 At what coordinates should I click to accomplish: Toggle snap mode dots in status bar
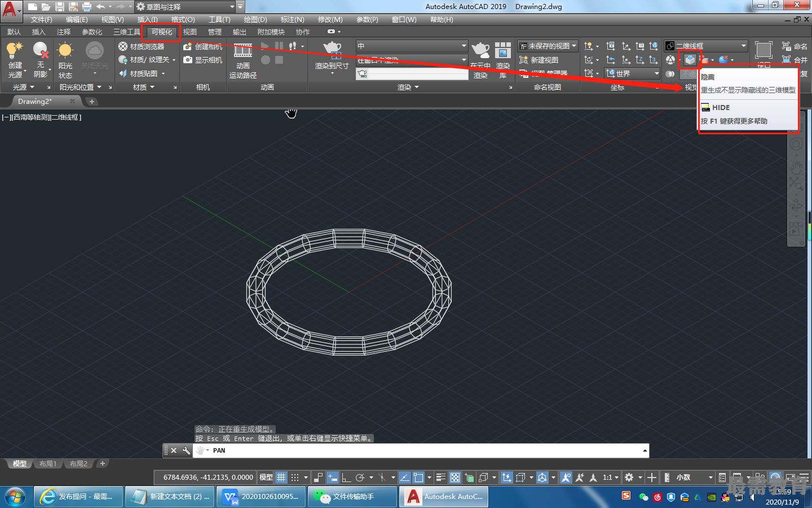coord(294,478)
